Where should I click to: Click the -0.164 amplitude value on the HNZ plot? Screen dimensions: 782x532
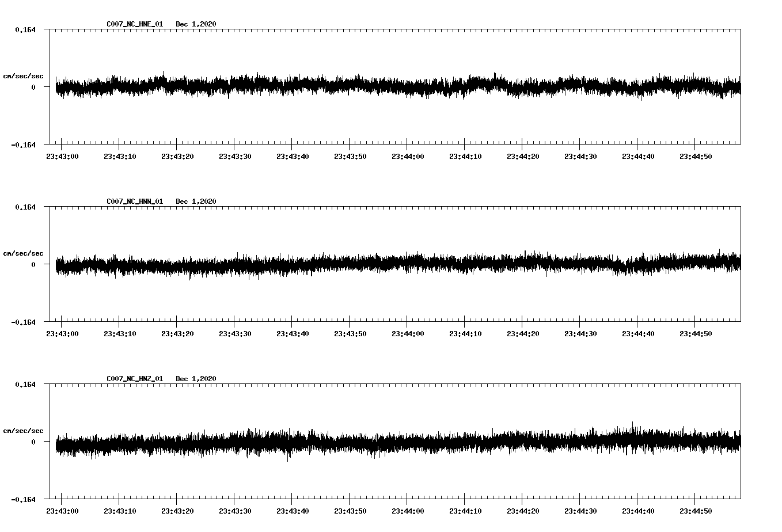pyautogui.click(x=23, y=500)
